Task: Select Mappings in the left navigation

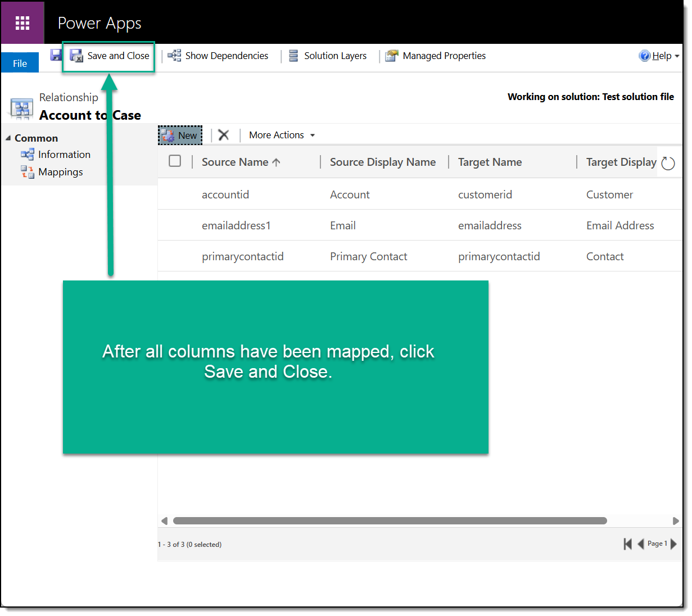Action: [x=60, y=172]
